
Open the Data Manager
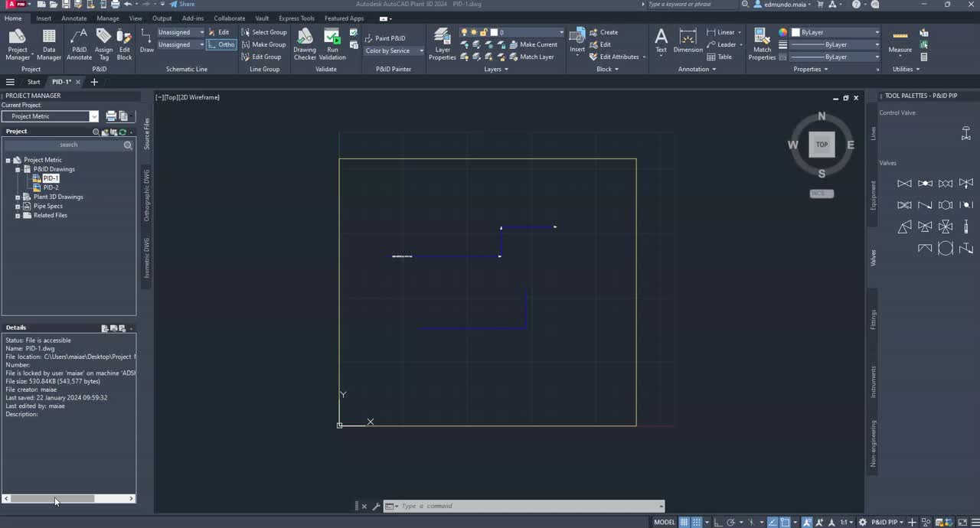(48, 43)
